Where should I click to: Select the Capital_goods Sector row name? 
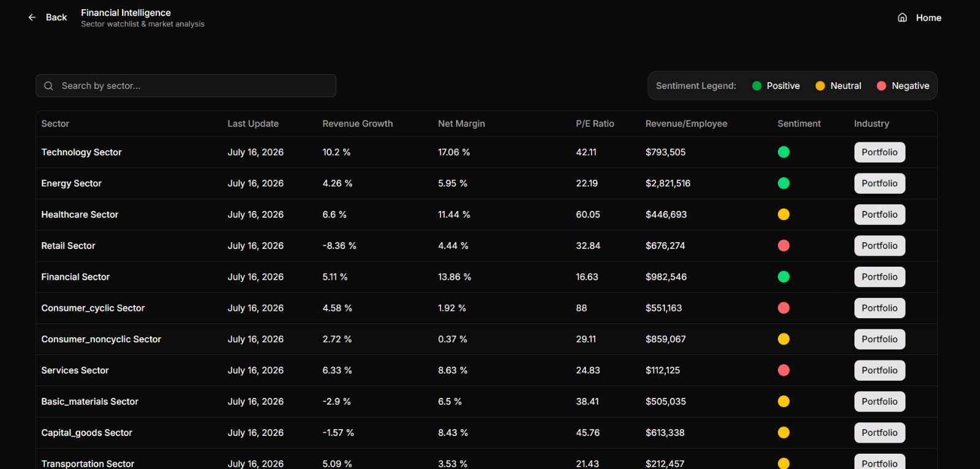[87, 433]
